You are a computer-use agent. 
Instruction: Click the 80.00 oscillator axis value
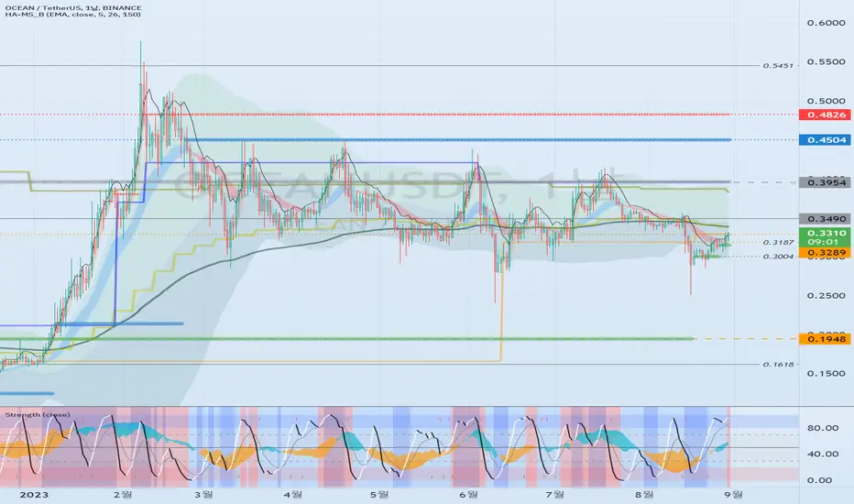tap(823, 428)
